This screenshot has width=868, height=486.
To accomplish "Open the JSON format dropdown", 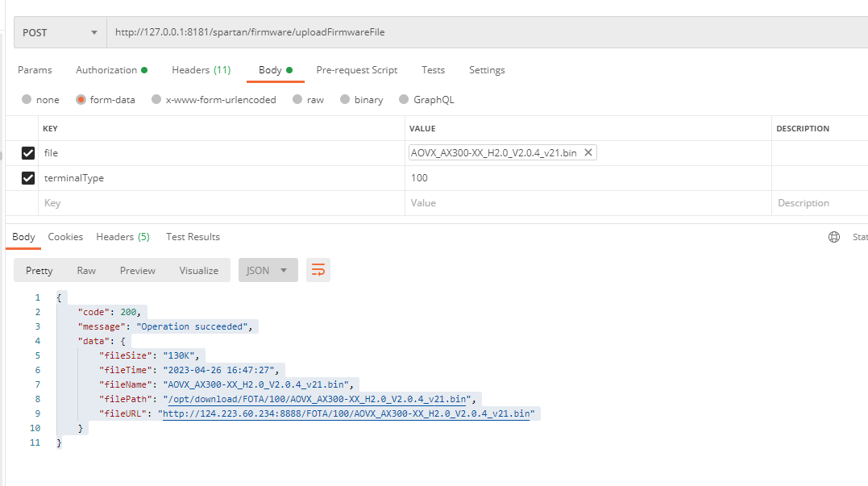I will (268, 270).
